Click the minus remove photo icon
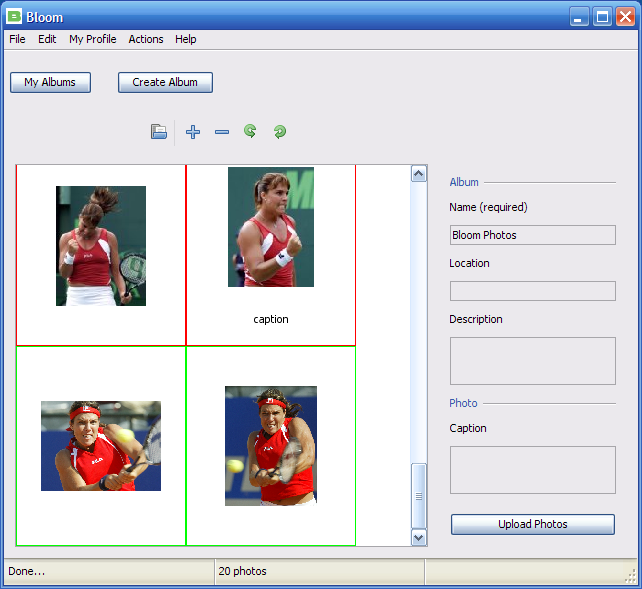The width and height of the screenshot is (642, 589). coord(222,132)
